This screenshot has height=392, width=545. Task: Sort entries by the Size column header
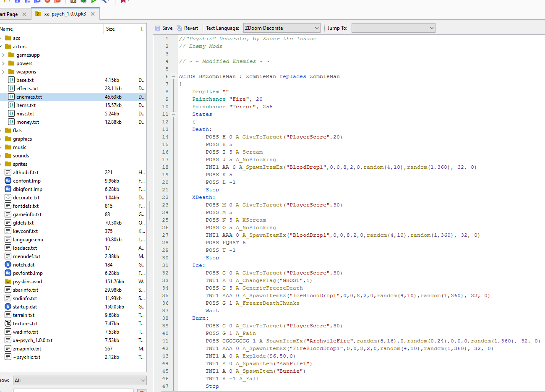pyautogui.click(x=110, y=29)
